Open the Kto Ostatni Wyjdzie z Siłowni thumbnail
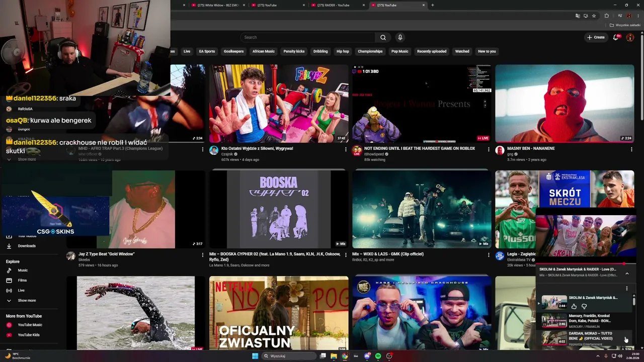Screen dimensions: 644x362 pyautogui.click(x=279, y=104)
